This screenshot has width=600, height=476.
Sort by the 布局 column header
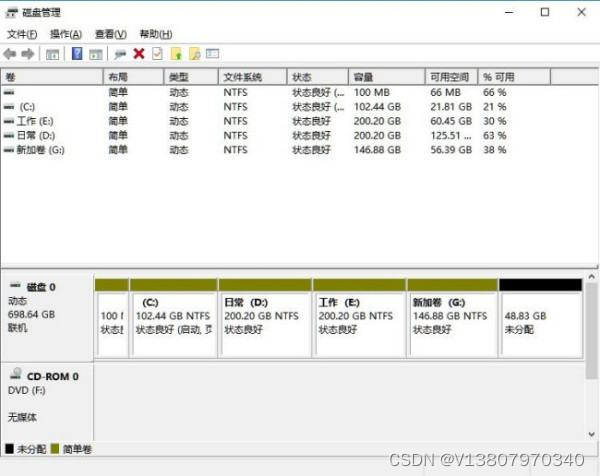(134, 77)
